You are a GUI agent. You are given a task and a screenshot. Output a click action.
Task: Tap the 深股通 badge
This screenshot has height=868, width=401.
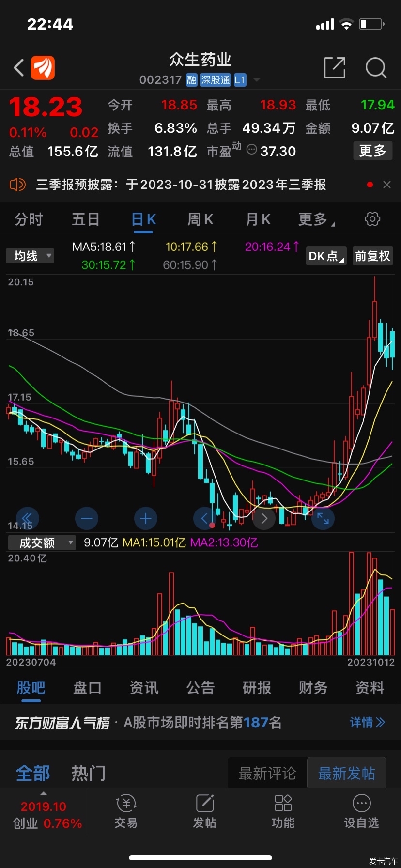[216, 80]
